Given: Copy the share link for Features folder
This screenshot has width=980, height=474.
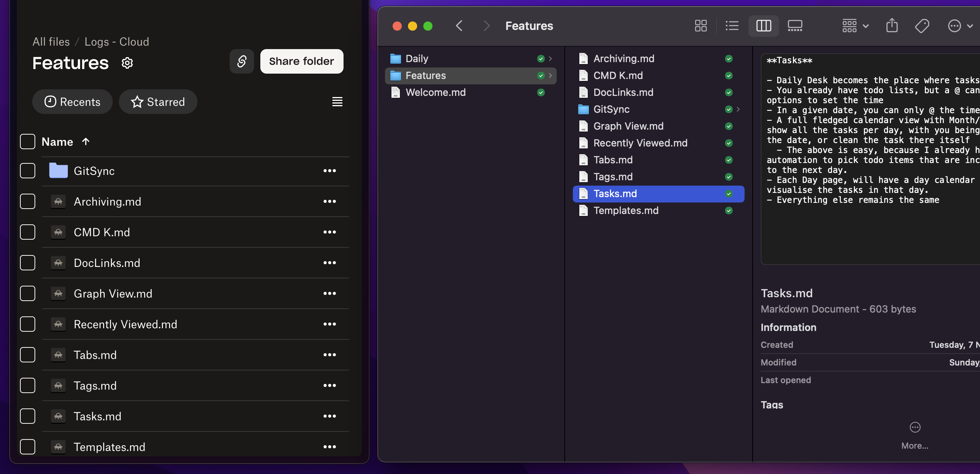Looking at the screenshot, I should pyautogui.click(x=241, y=61).
